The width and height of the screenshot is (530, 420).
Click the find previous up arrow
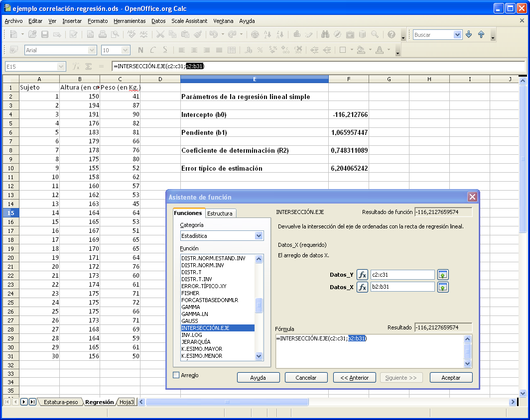(481, 35)
